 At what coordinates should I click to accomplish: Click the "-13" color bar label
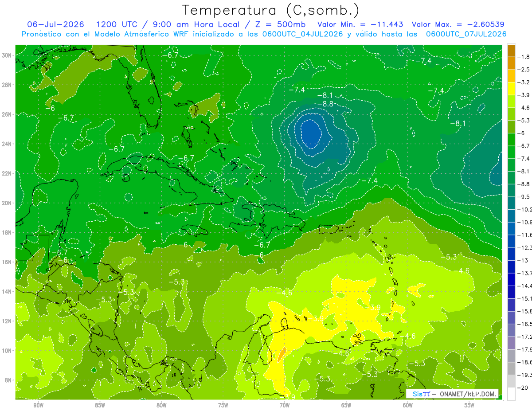523,261
